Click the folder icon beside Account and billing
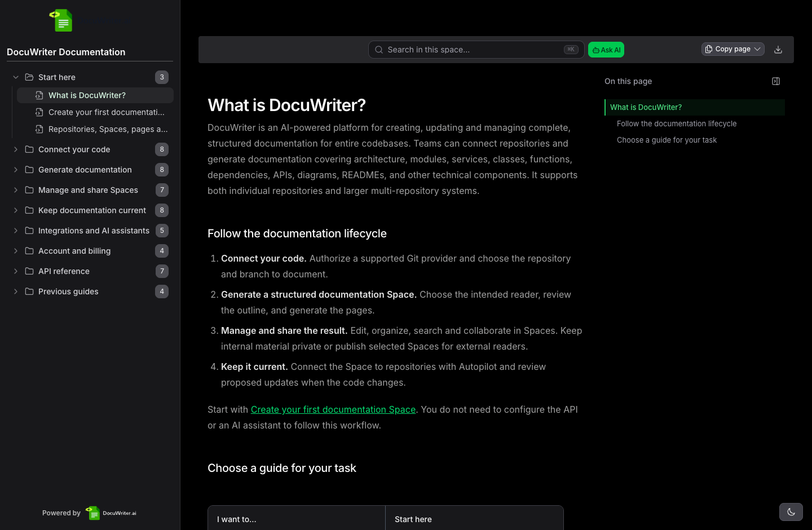This screenshot has height=530, width=812. (x=29, y=251)
